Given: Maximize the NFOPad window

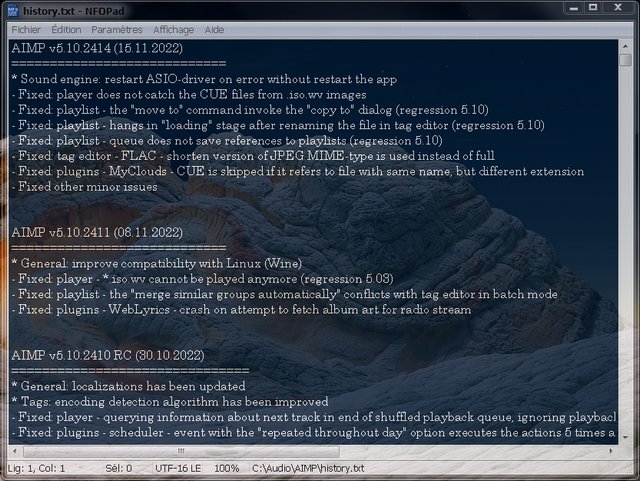Looking at the screenshot, I should pos(593,8).
